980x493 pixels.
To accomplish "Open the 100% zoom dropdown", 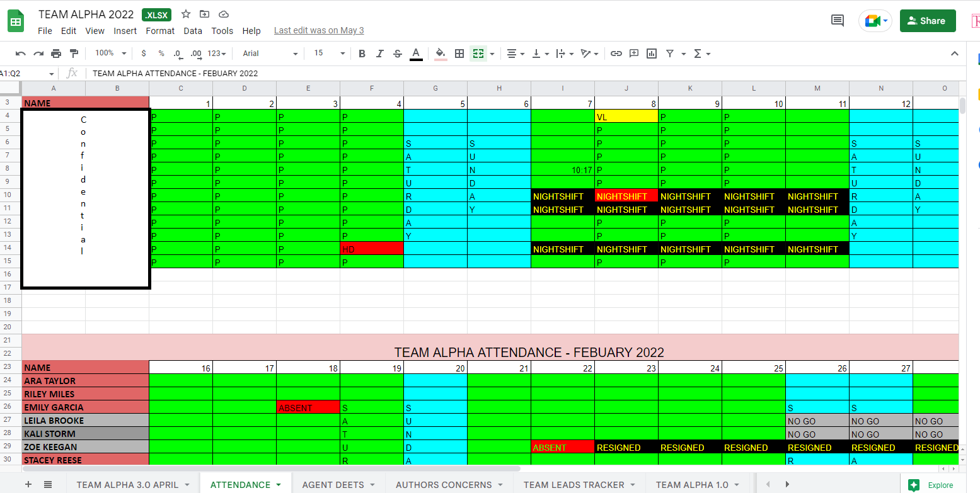I will click(x=111, y=54).
